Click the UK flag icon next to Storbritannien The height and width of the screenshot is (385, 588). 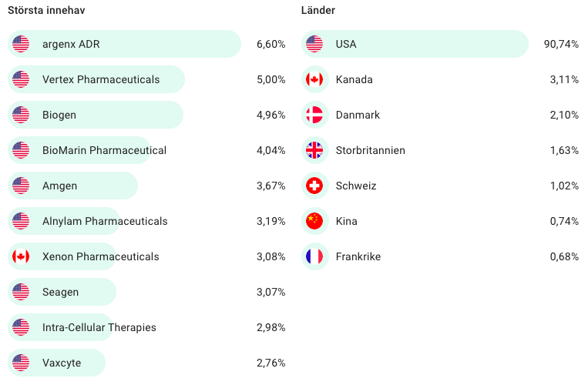(314, 150)
